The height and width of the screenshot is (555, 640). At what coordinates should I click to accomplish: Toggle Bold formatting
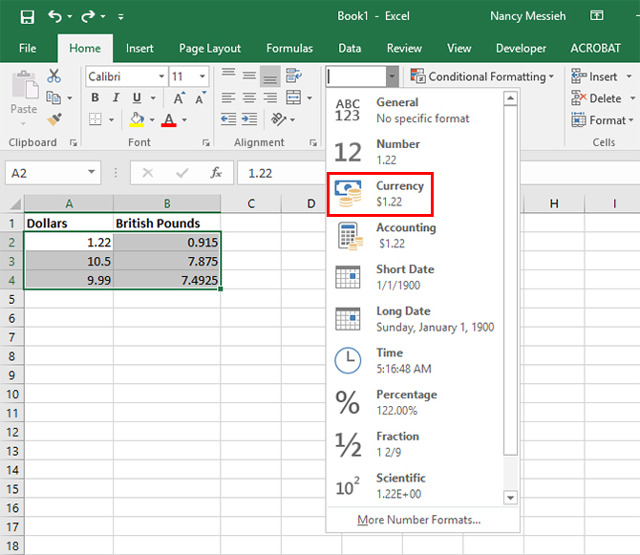[95, 98]
